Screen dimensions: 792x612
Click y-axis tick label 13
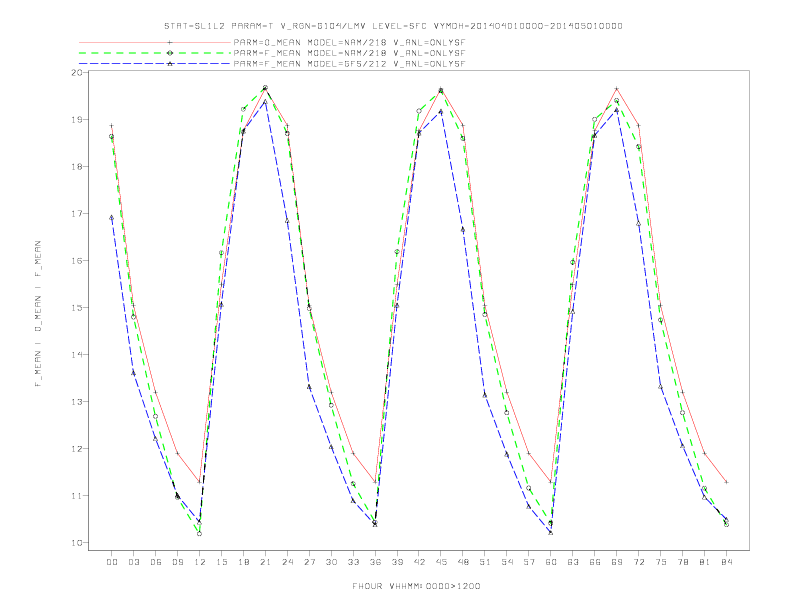[77, 401]
